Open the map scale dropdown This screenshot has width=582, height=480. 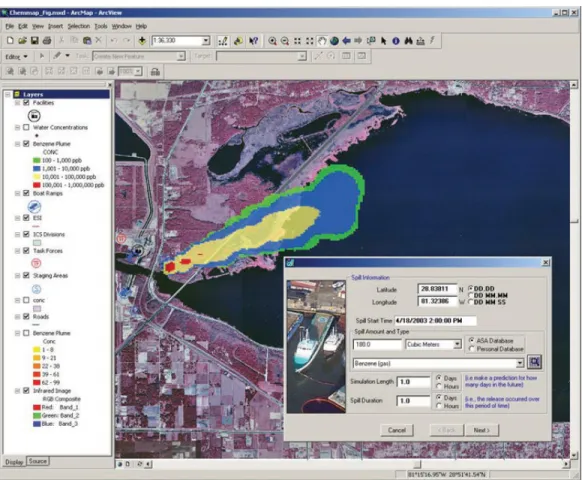[x=206, y=41]
